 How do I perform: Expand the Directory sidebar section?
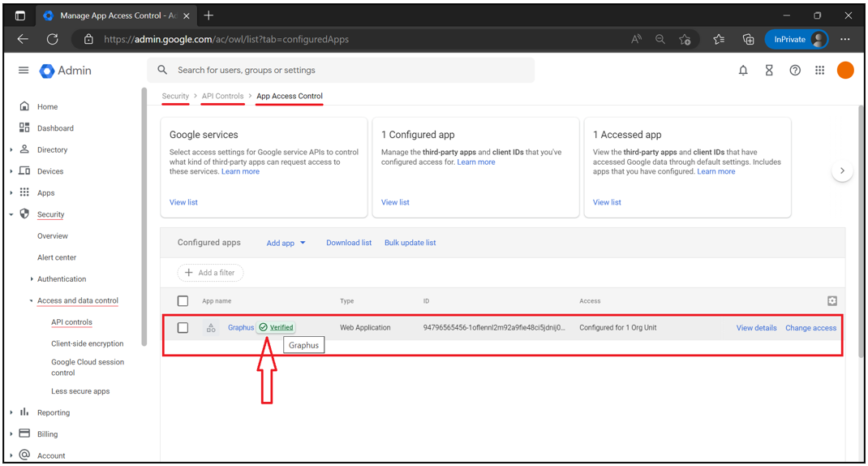point(11,149)
